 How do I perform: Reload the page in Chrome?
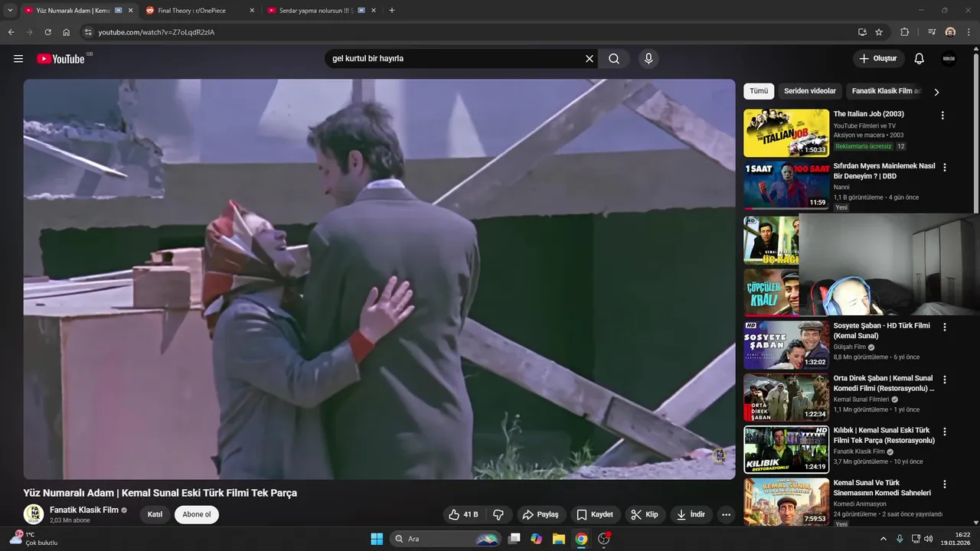coord(47,32)
